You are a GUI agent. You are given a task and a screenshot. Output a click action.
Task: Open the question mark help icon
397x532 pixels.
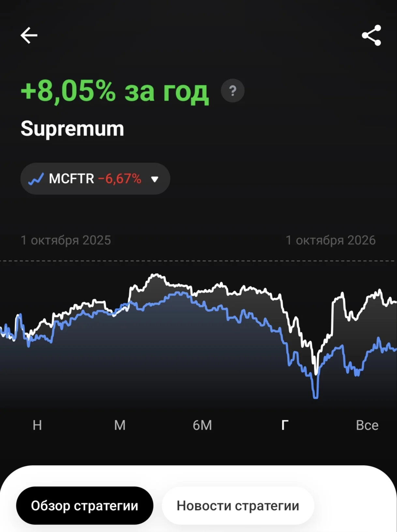(x=232, y=91)
